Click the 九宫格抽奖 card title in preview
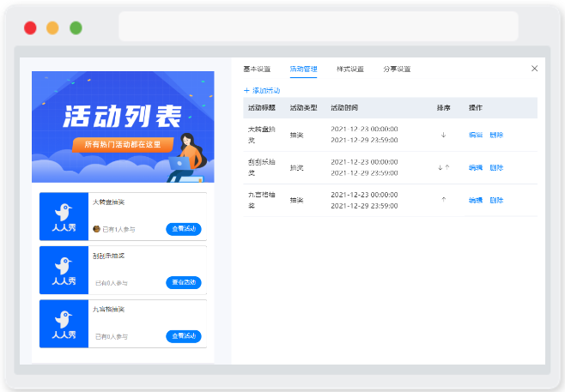Image resolution: width=565 pixels, height=392 pixels. point(108,309)
